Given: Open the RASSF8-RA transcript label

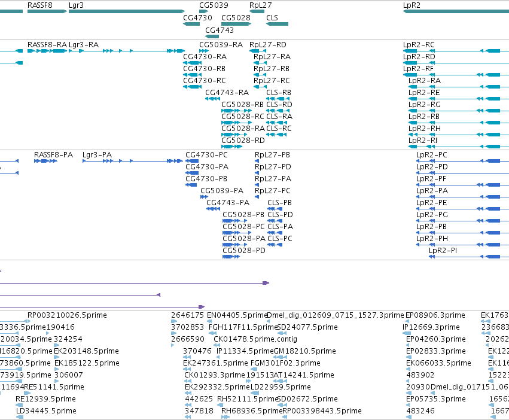Looking at the screenshot, I should tap(47, 44).
